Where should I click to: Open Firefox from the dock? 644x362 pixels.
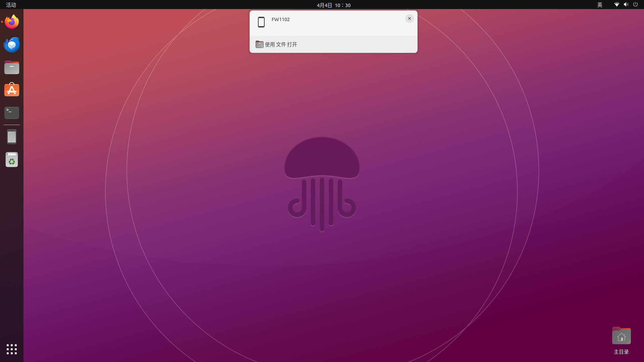click(12, 22)
